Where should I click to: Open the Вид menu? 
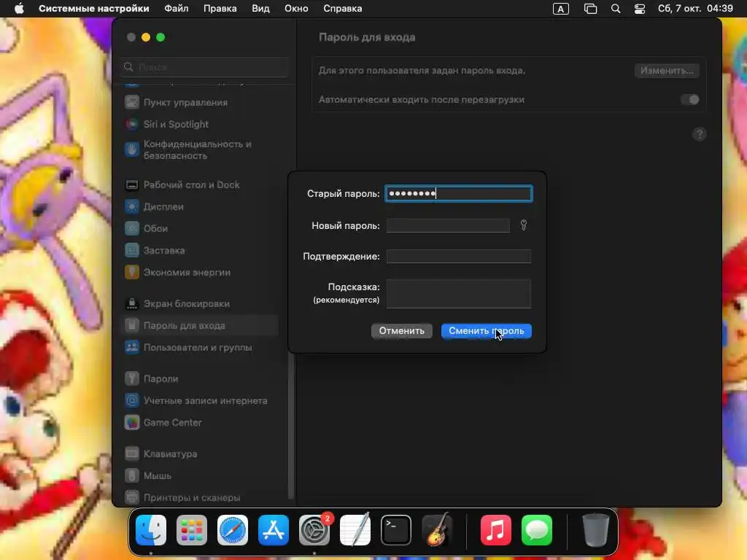[260, 9]
